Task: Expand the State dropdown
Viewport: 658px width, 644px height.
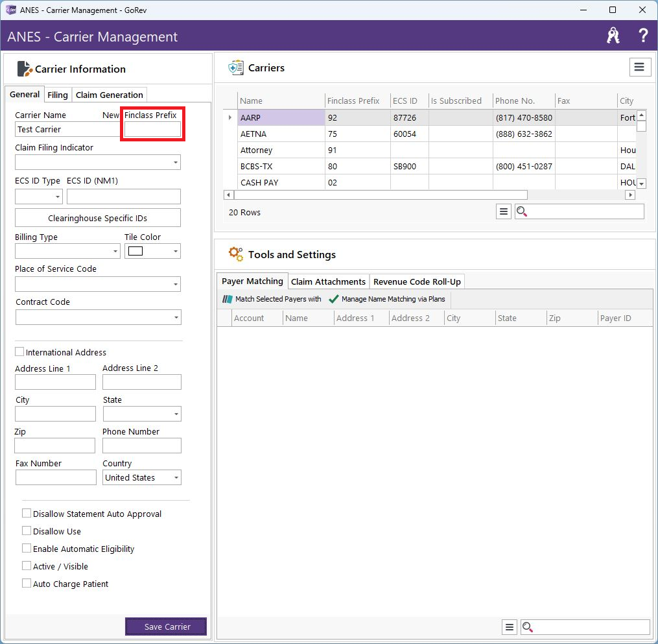Action: coord(176,414)
